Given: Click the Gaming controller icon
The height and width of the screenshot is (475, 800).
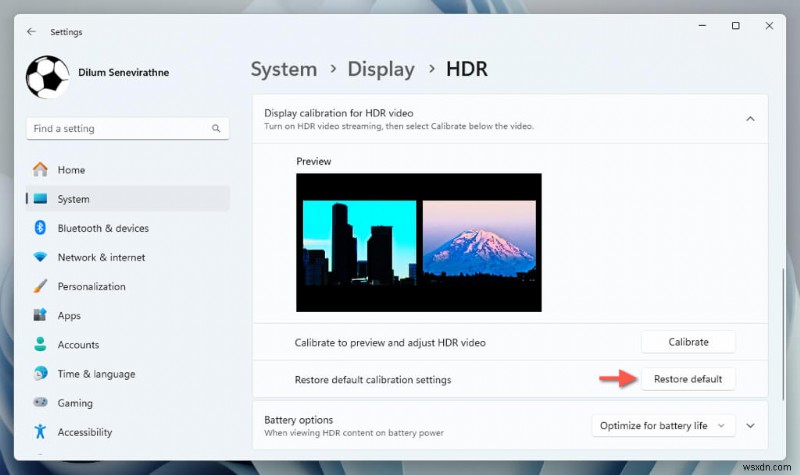Looking at the screenshot, I should click(40, 403).
